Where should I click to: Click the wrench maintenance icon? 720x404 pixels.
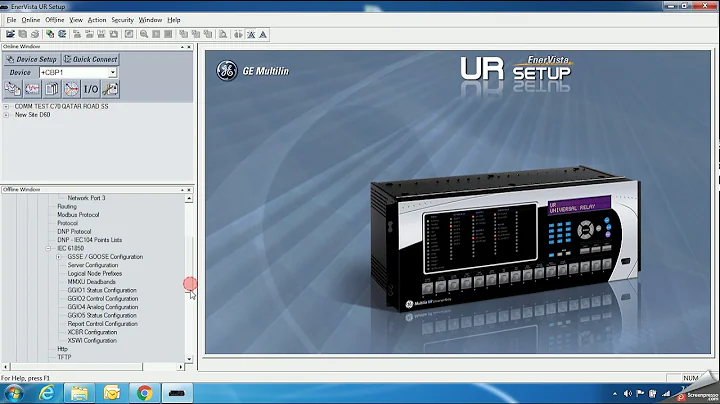[110, 89]
